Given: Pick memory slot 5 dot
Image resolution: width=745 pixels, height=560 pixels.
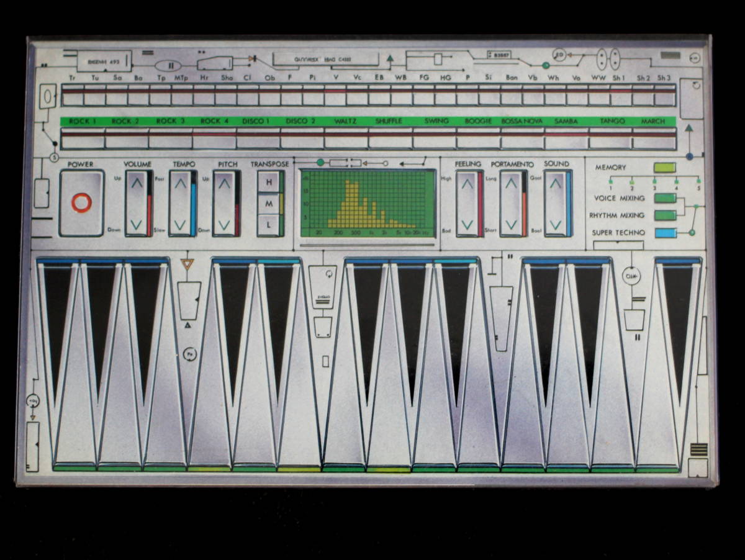Looking at the screenshot, I should coord(698,181).
